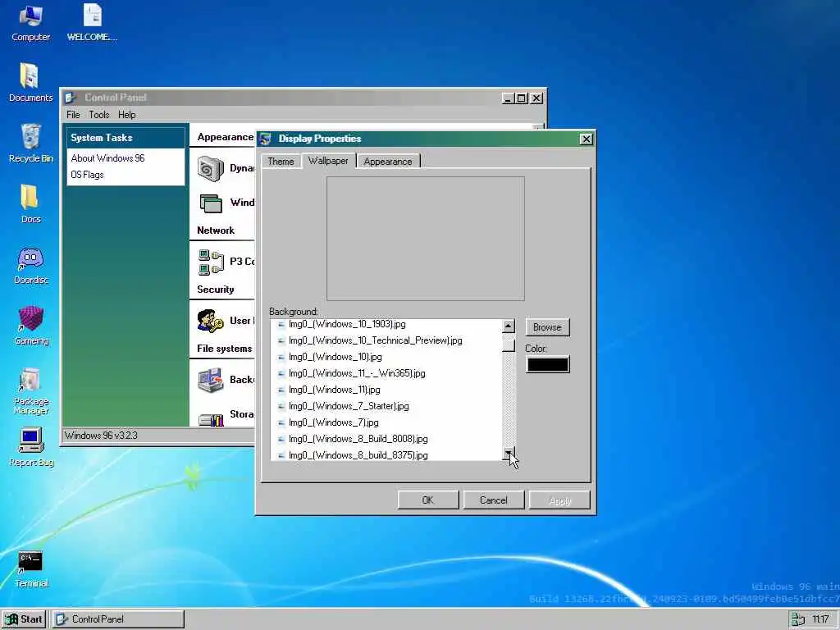Click the Backup icon under File systems
The height and width of the screenshot is (630, 840).
pyautogui.click(x=210, y=380)
